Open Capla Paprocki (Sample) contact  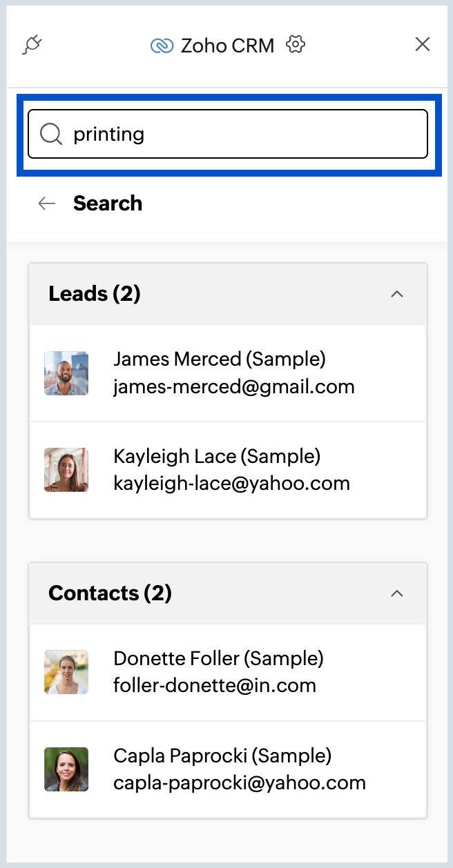pos(228,769)
